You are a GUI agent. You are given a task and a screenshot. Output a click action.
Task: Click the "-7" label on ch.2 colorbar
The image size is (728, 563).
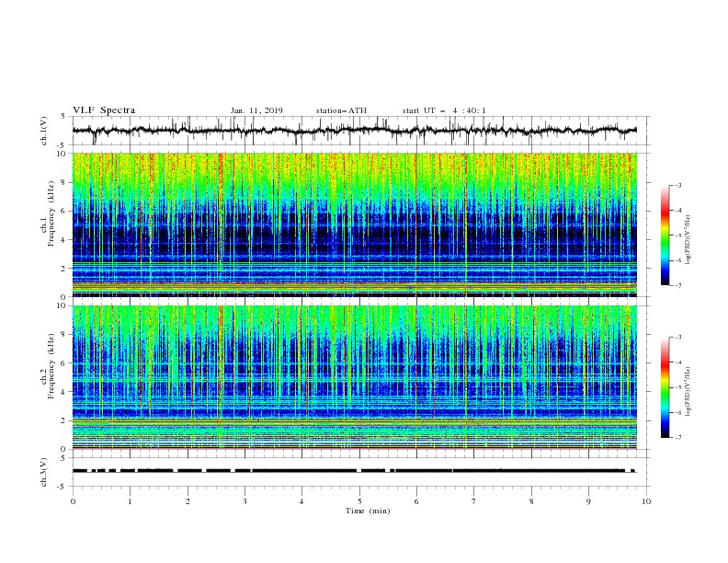coord(678,438)
